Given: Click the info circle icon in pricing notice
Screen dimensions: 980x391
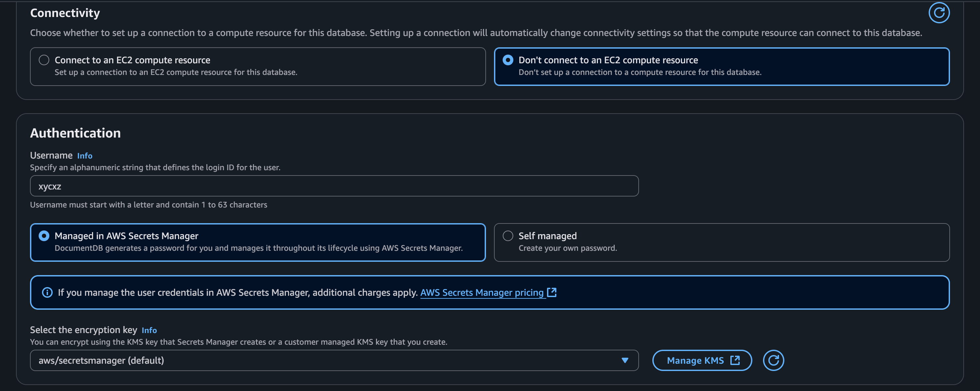Looking at the screenshot, I should coord(47,292).
